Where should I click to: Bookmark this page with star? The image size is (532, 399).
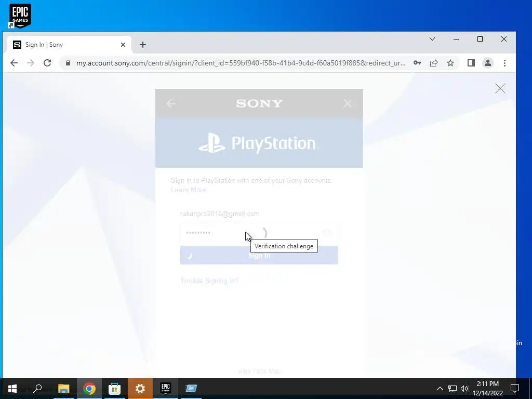(450, 63)
